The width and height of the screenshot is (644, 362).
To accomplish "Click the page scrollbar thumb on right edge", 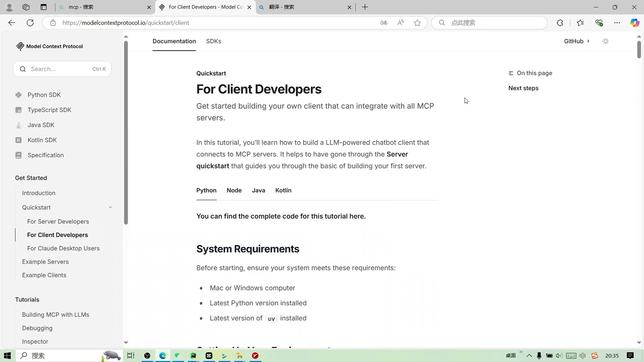I will 639,49.
